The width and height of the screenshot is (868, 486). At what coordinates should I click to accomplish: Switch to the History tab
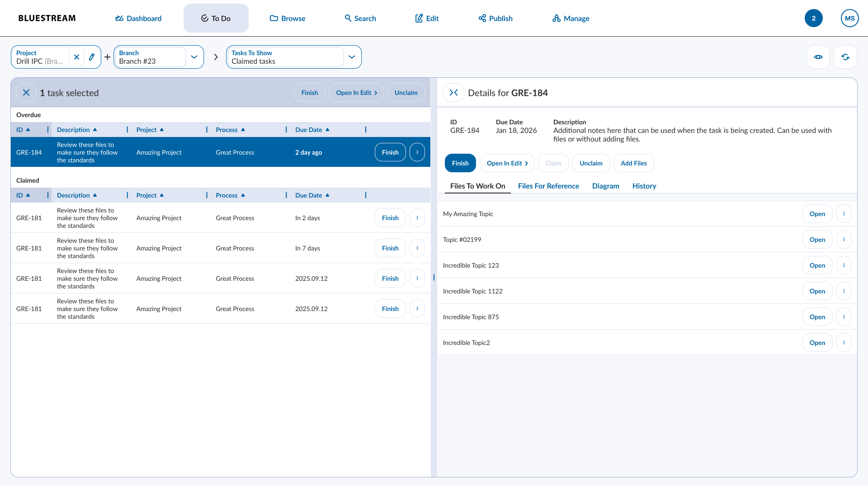tap(644, 186)
